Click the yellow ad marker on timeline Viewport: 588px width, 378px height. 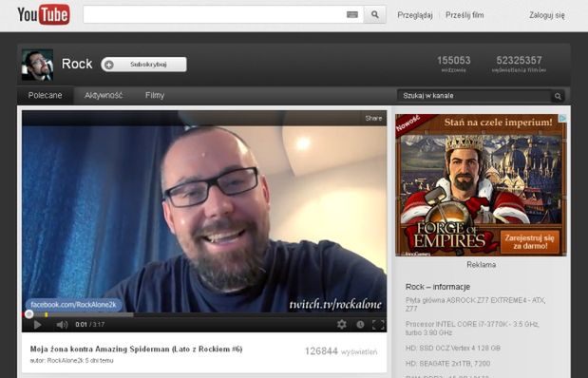point(47,314)
